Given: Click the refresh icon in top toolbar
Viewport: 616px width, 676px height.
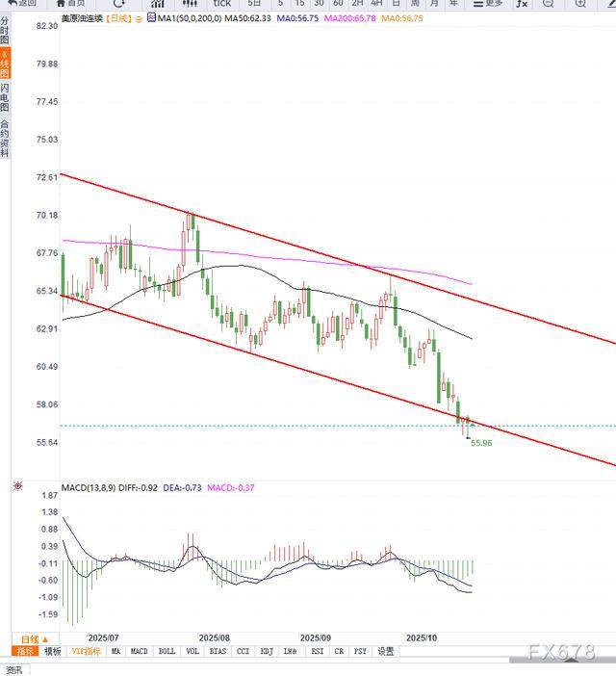Looking at the screenshot, I should (119, 3).
